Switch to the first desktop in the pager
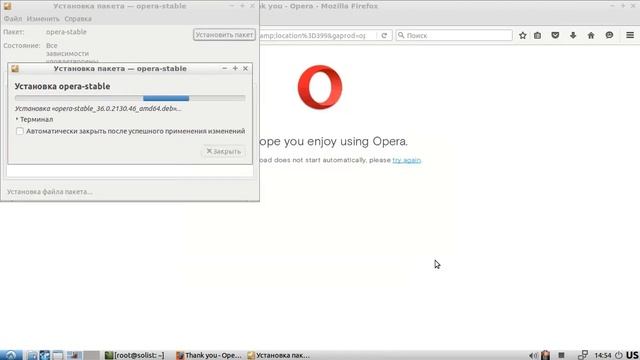Screen dimensions: 640x360 [x=75, y=355]
